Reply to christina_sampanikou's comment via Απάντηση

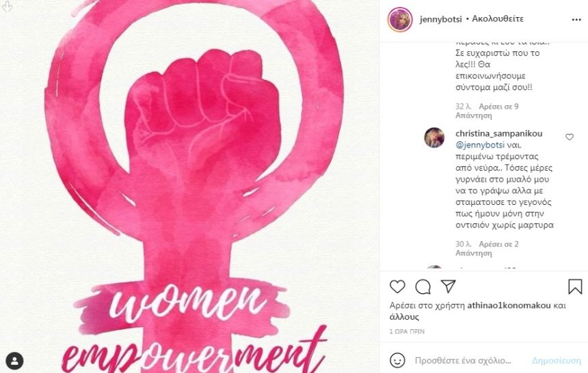click(x=474, y=253)
